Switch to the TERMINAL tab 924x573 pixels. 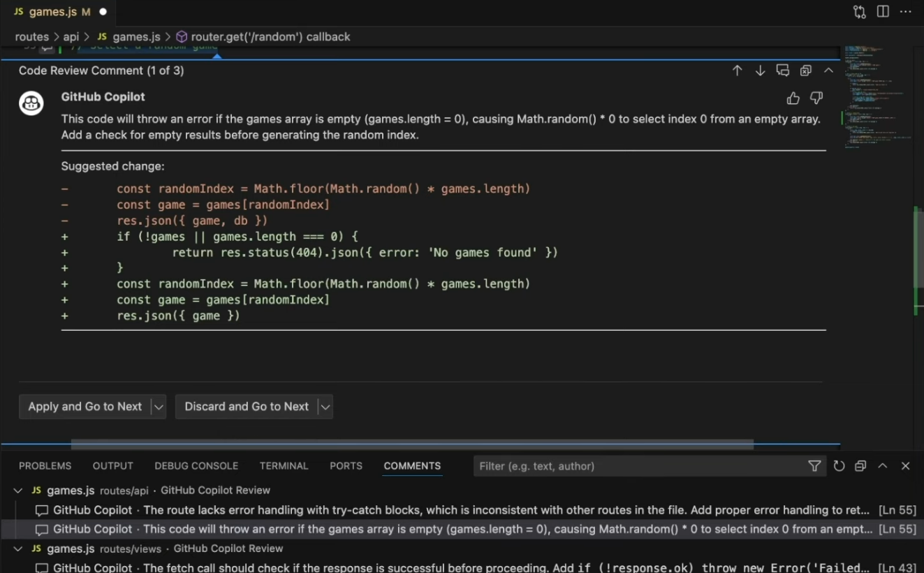tap(284, 466)
